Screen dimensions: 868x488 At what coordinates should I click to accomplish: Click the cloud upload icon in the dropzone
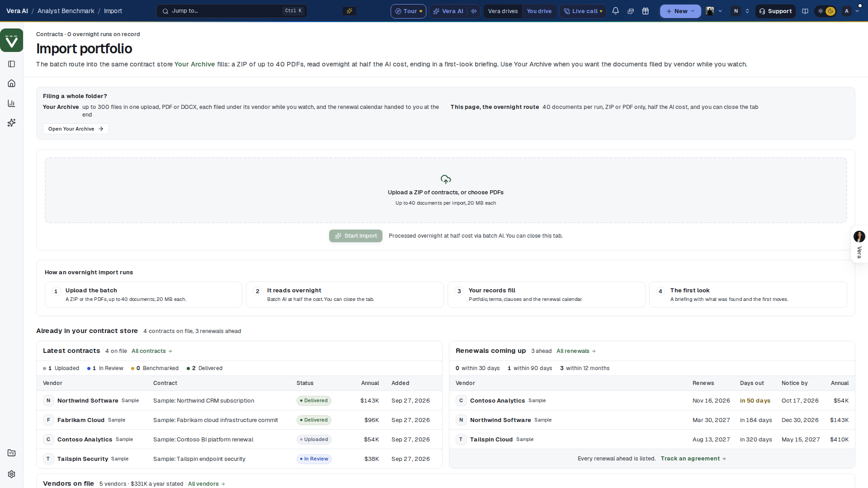[x=446, y=179]
